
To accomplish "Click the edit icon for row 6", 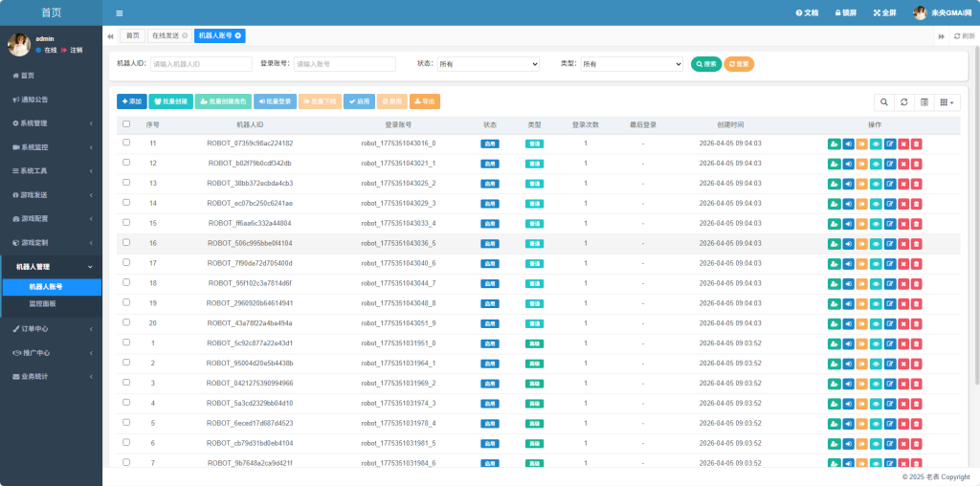I will pos(889,444).
